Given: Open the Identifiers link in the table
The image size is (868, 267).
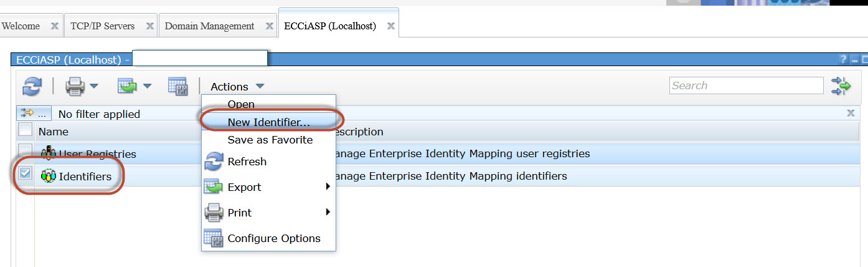Looking at the screenshot, I should click(x=85, y=177).
